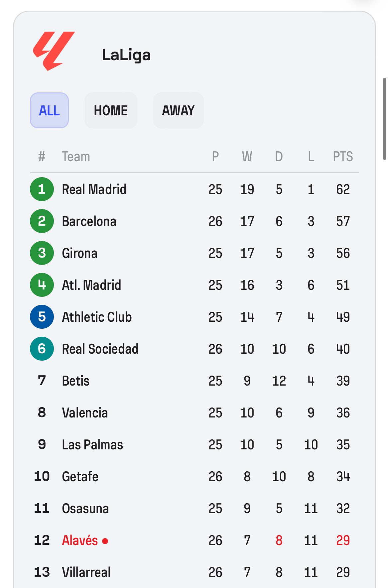The image size is (389, 588).
Task: Open the Alavés team link
Action: click(x=80, y=540)
